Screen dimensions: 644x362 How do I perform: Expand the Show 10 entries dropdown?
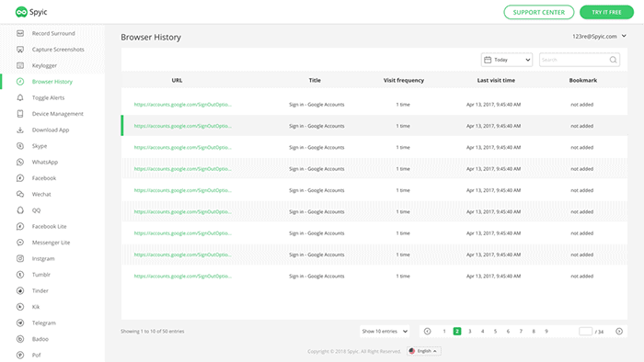pyautogui.click(x=385, y=332)
